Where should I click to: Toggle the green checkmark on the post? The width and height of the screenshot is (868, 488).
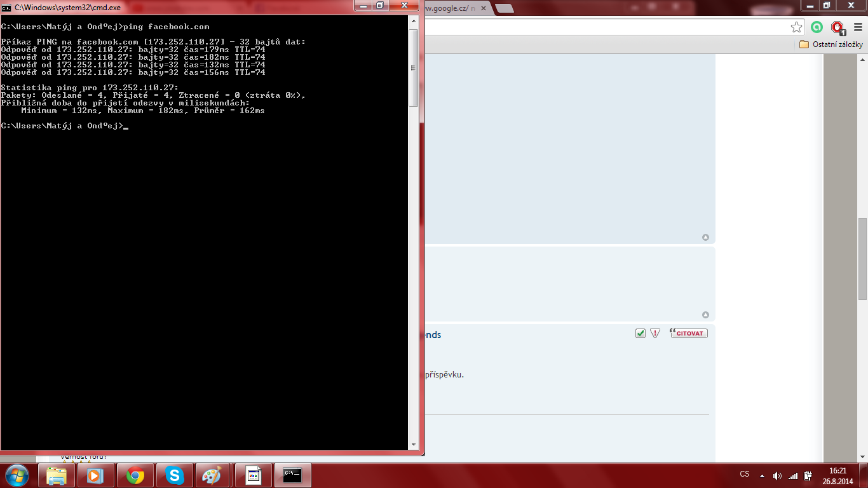[641, 334]
